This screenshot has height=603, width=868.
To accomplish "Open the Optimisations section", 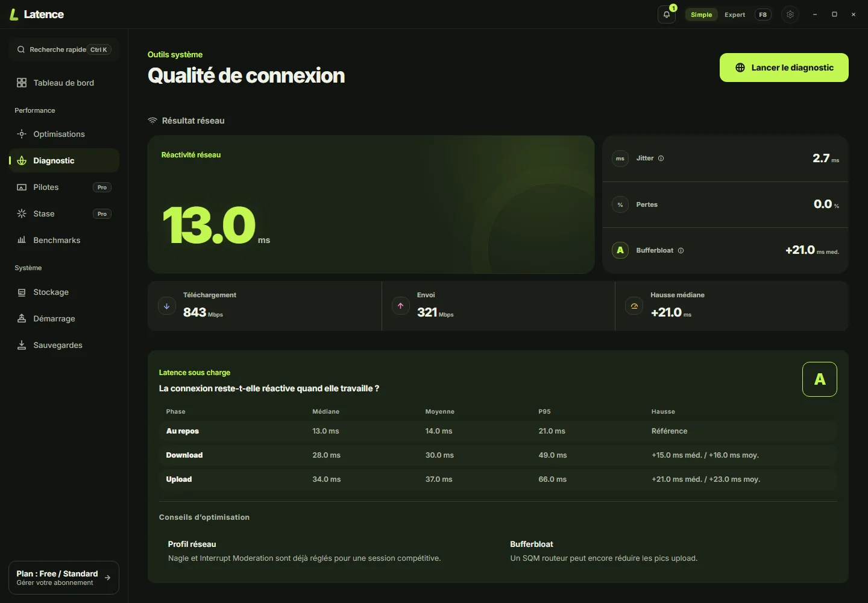I will click(64, 134).
